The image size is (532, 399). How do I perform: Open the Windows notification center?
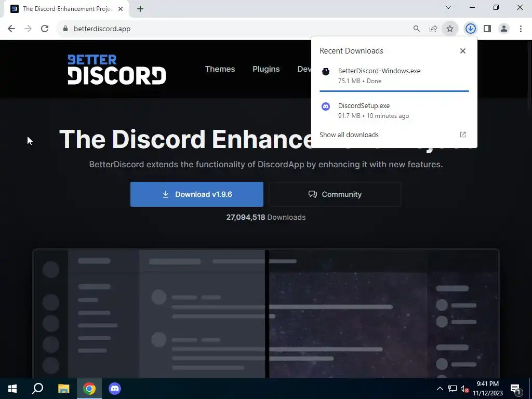[515, 389]
